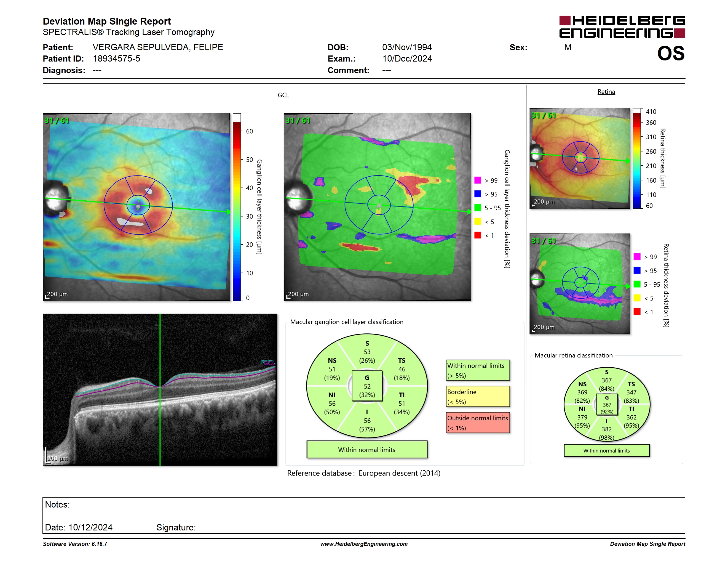Click 'Macular retina classification' group title

click(x=573, y=355)
